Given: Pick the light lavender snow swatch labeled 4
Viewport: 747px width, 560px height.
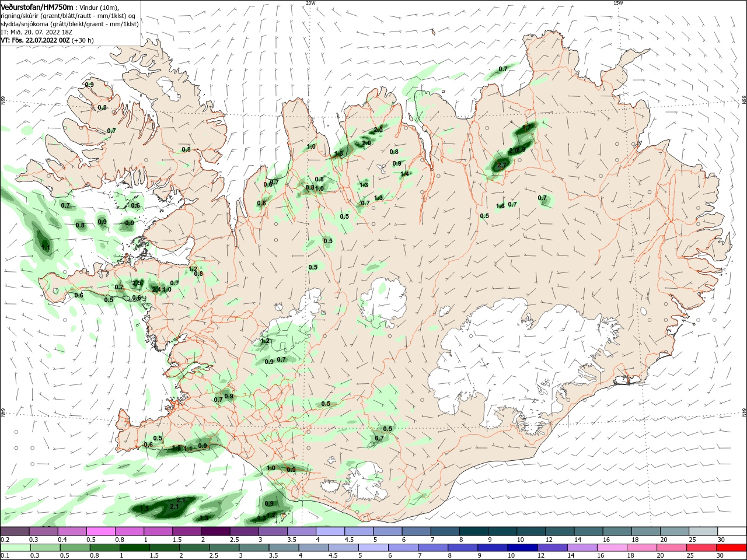Looking at the screenshot, I should click(x=330, y=531).
